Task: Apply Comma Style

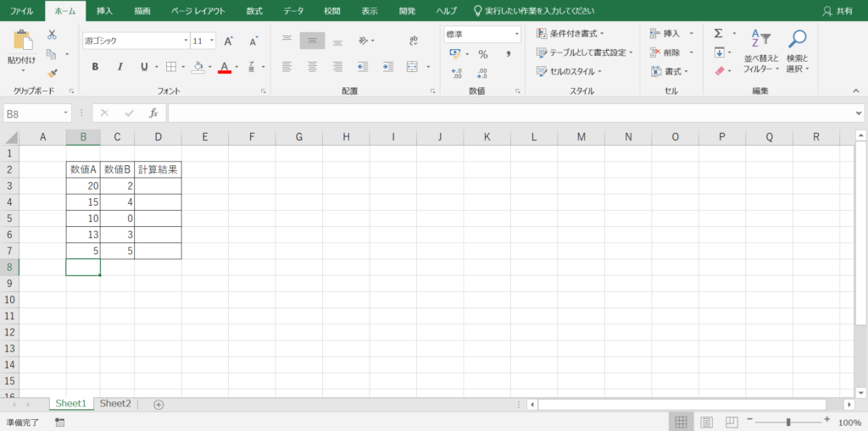Action: [509, 54]
